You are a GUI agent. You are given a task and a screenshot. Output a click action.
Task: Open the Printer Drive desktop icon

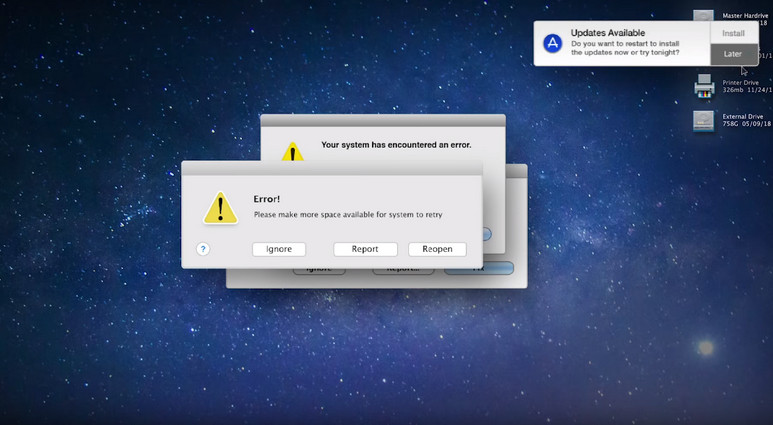(704, 87)
